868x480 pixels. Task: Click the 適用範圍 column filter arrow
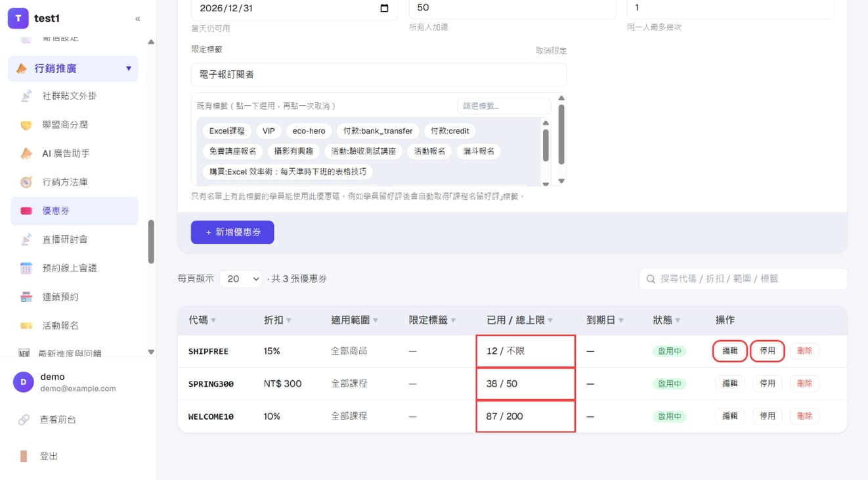(376, 320)
